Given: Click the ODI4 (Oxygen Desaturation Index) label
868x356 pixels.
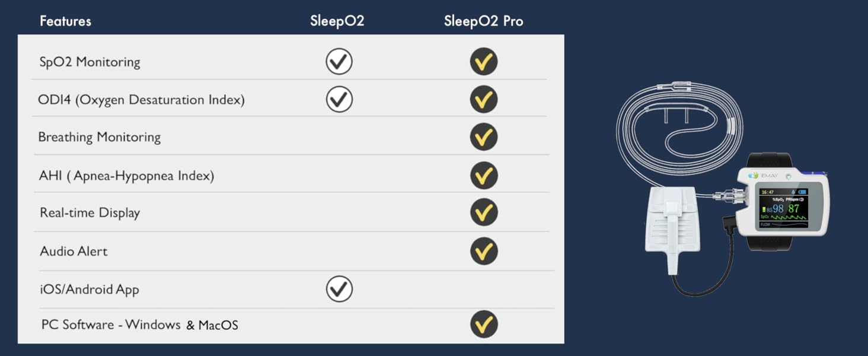Looking at the screenshot, I should tap(141, 100).
